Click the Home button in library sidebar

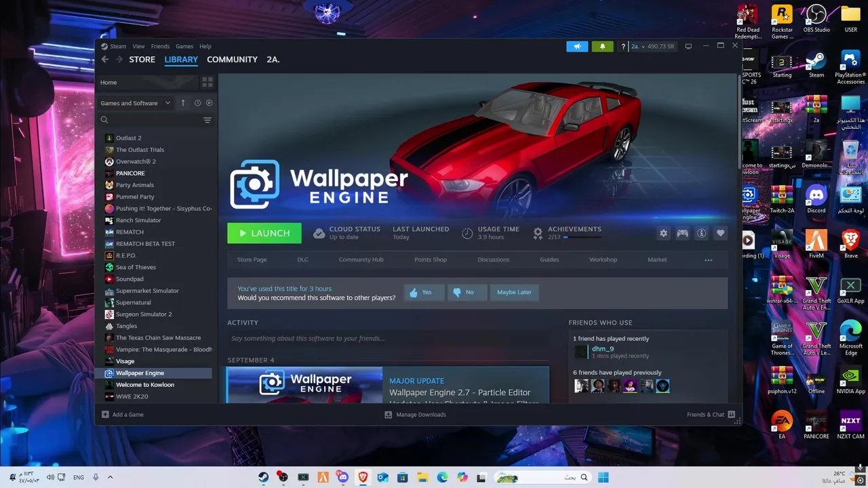pyautogui.click(x=148, y=82)
